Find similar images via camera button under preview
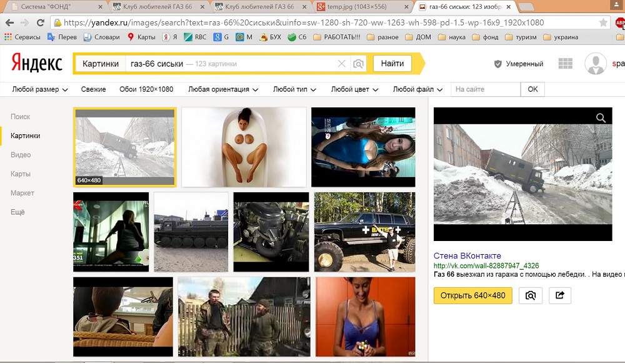The height and width of the screenshot is (364, 625). coord(530,295)
